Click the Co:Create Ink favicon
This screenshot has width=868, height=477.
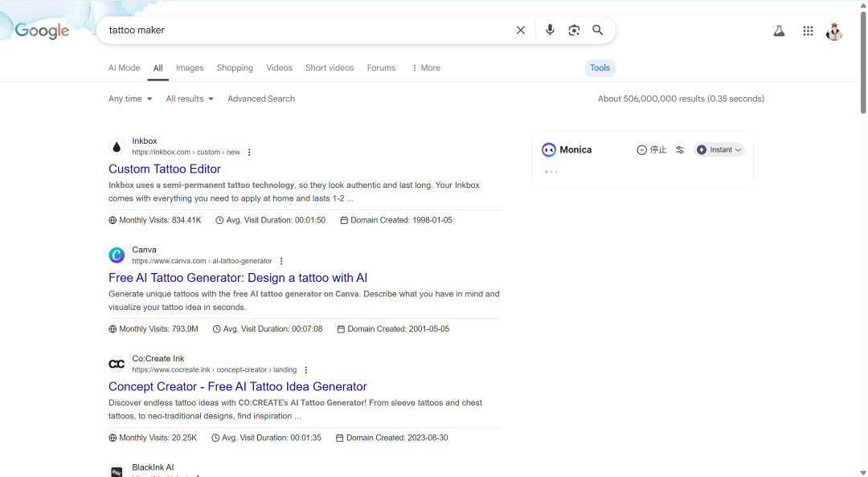click(117, 364)
